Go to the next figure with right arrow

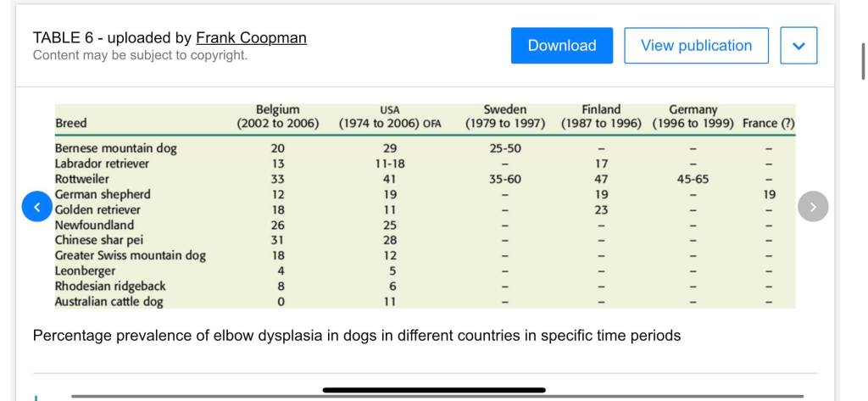(813, 206)
